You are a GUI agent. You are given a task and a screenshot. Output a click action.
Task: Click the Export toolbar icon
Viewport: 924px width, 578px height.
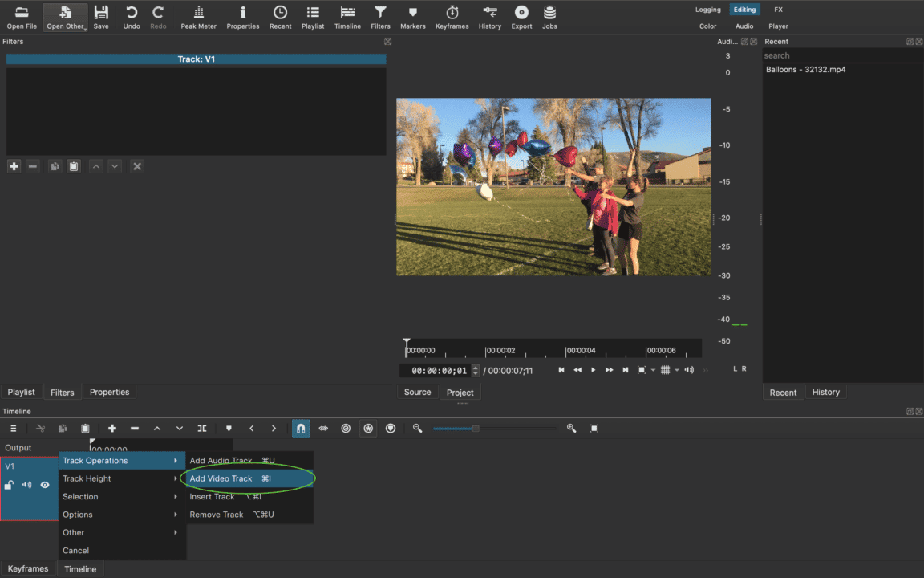point(521,17)
